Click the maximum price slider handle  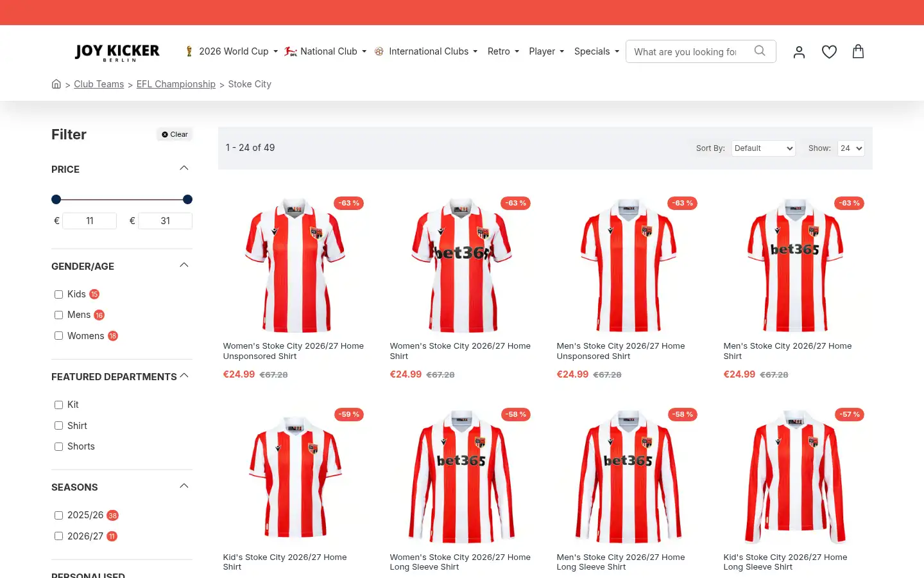point(187,200)
